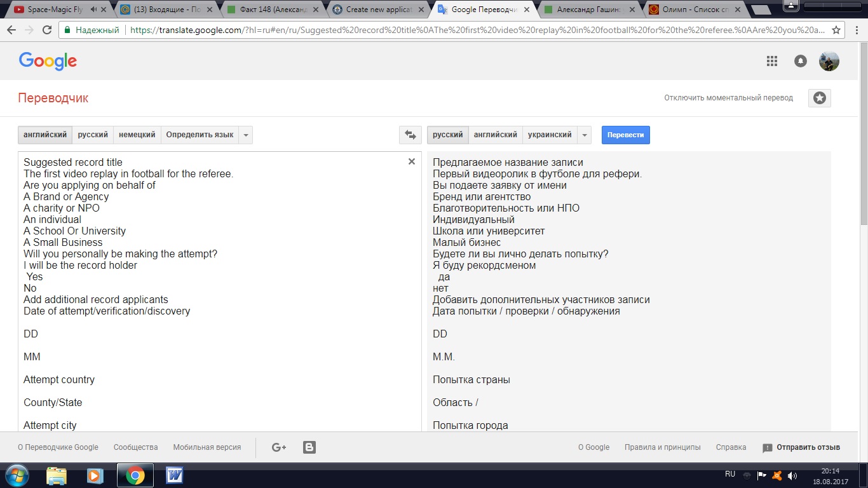Select английский as target language
The image size is (868, 488).
(496, 135)
